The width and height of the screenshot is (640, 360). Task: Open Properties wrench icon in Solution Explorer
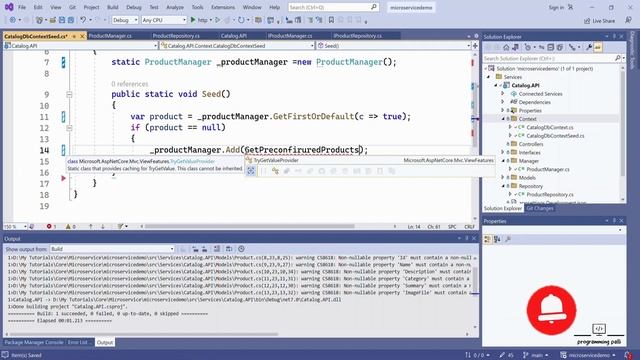click(589, 48)
